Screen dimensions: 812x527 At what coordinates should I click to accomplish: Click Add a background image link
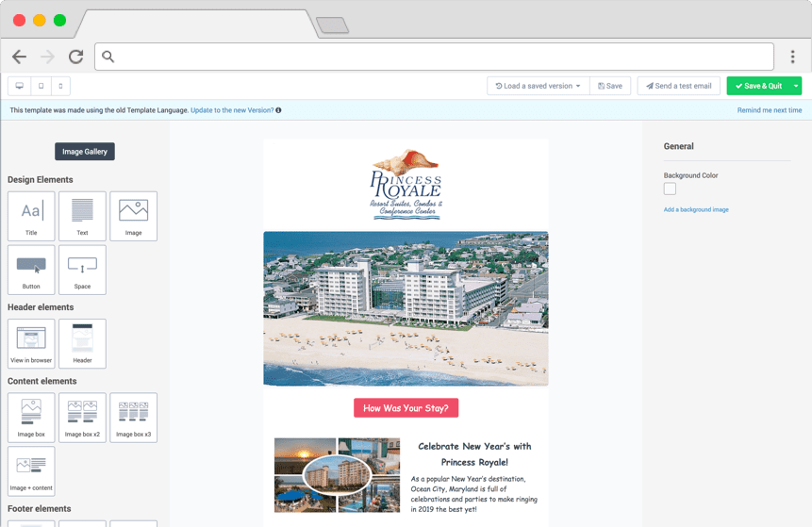point(696,209)
